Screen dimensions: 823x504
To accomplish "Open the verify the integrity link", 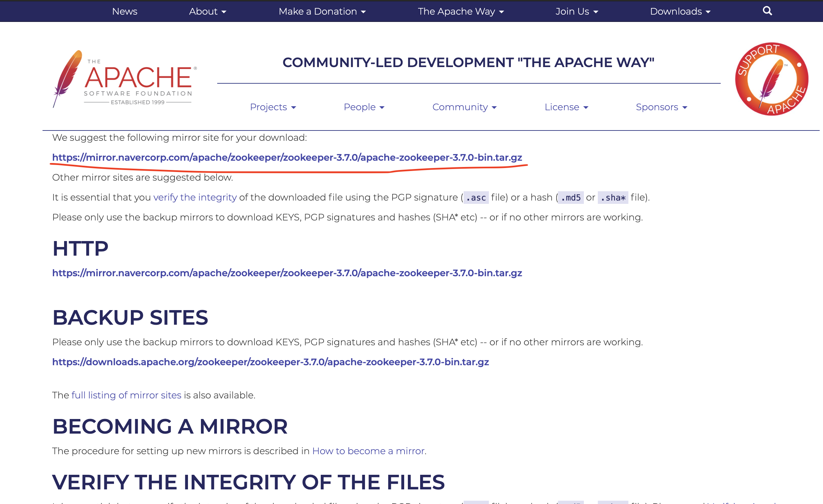I will tap(195, 198).
